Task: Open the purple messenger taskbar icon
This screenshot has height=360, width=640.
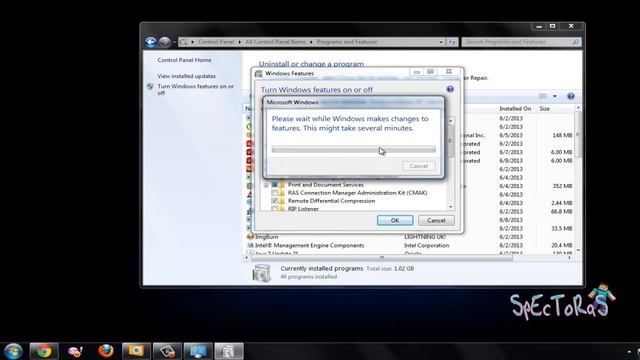Action: tap(75, 351)
